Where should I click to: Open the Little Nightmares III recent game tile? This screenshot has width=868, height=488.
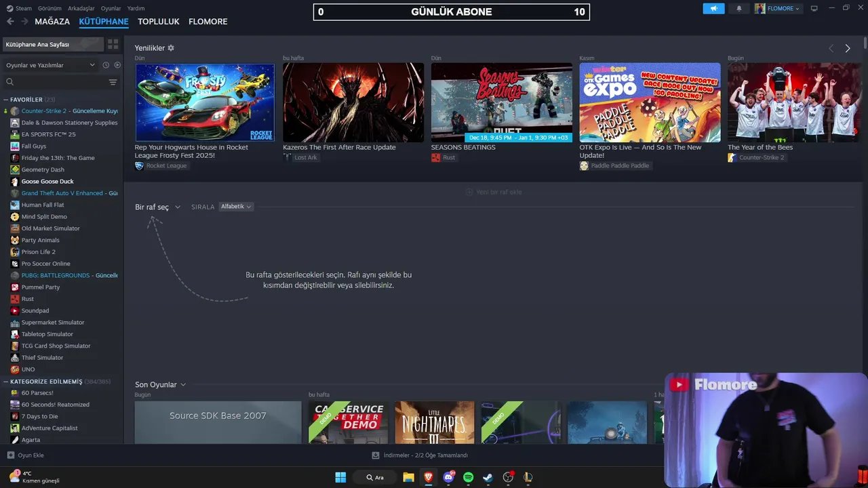435,422
